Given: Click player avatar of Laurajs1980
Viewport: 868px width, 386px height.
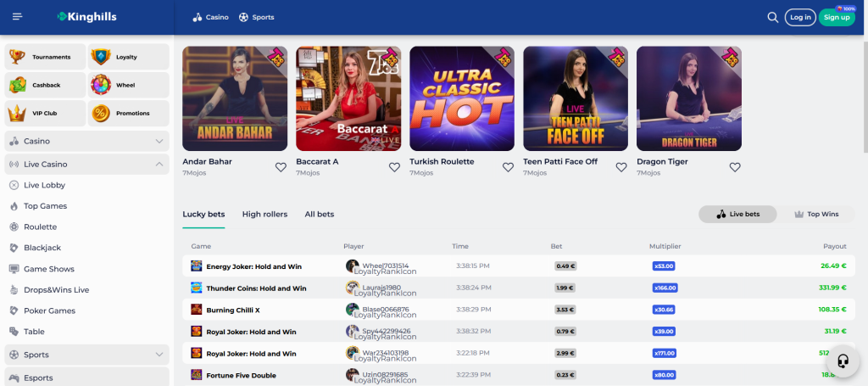Looking at the screenshot, I should [x=352, y=288].
